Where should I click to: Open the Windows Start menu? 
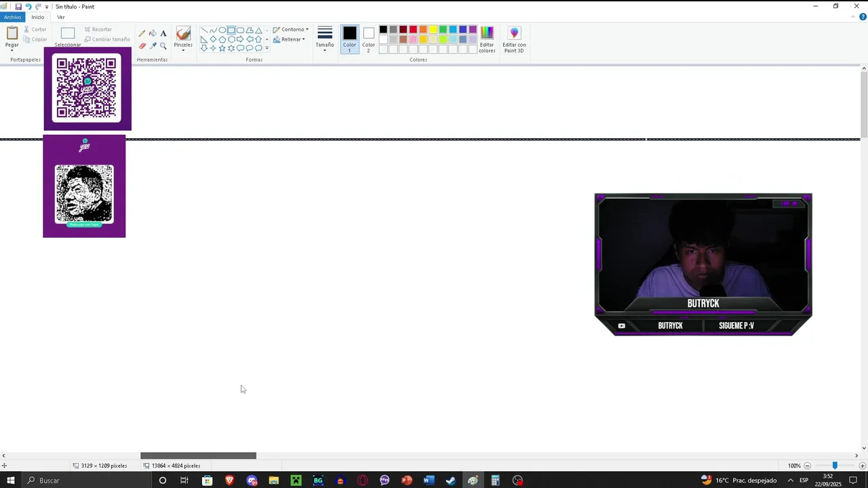coord(11,481)
